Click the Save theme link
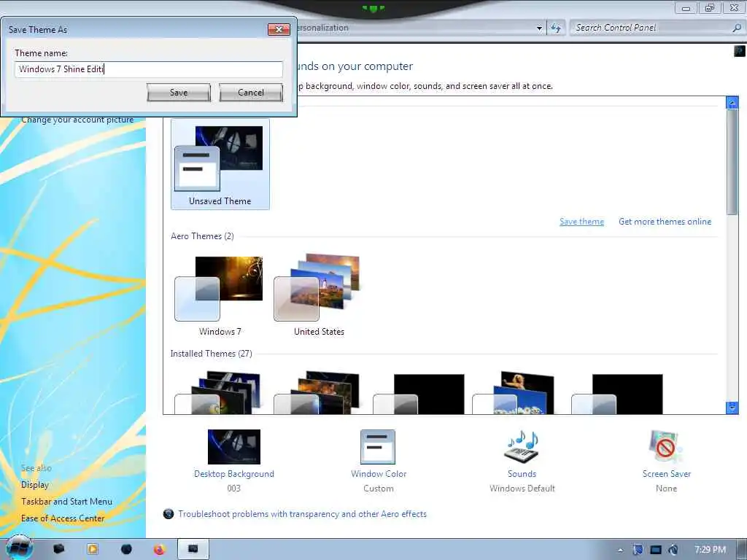This screenshot has height=560, width=747. click(581, 222)
